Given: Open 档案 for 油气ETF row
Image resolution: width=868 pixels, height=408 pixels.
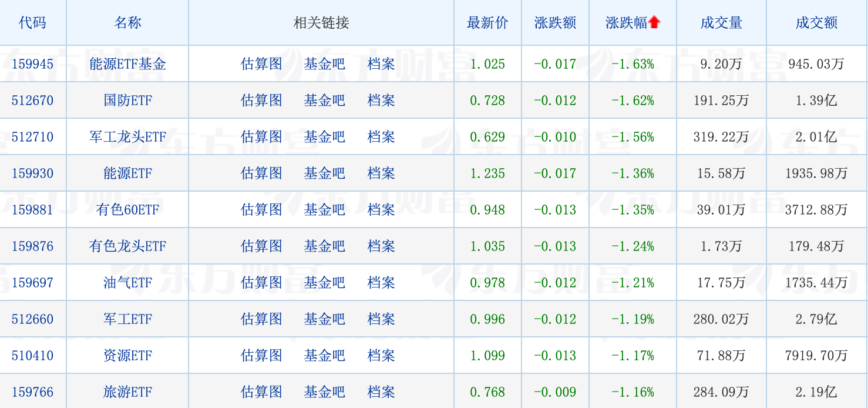Looking at the screenshot, I should pos(381,283).
